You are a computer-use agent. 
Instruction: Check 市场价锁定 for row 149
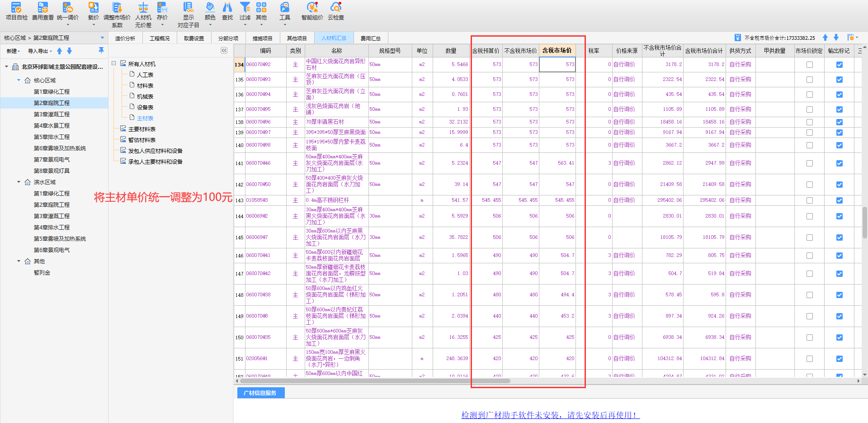coord(810,316)
